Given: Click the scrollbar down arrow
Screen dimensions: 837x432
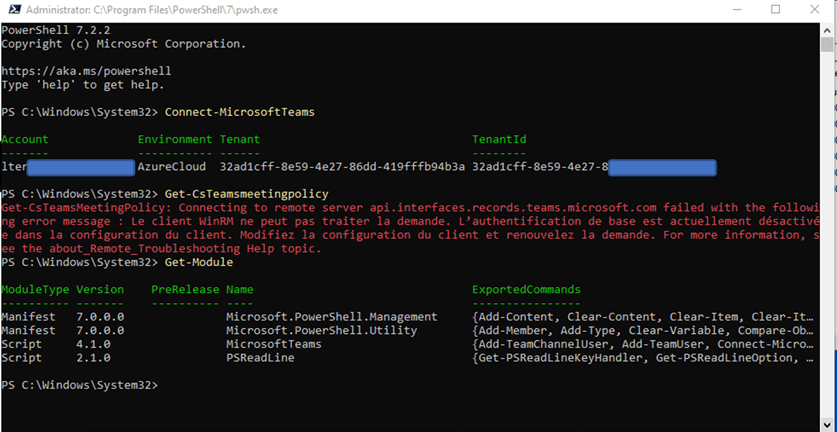Looking at the screenshot, I should pyautogui.click(x=828, y=424).
